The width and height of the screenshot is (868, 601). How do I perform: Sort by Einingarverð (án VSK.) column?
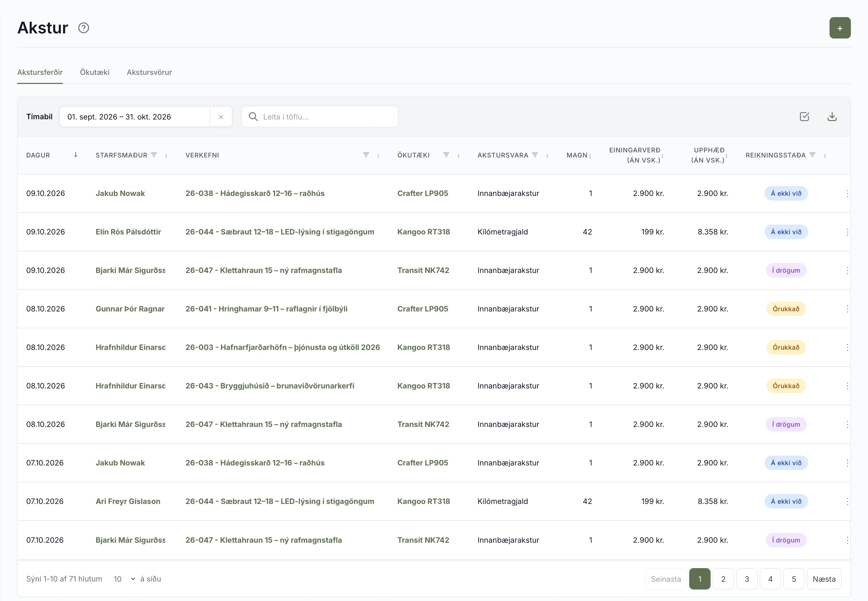tap(662, 156)
